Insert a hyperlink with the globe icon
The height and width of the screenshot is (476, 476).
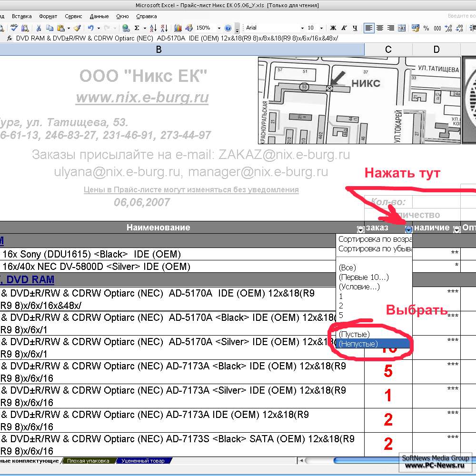tap(126, 28)
